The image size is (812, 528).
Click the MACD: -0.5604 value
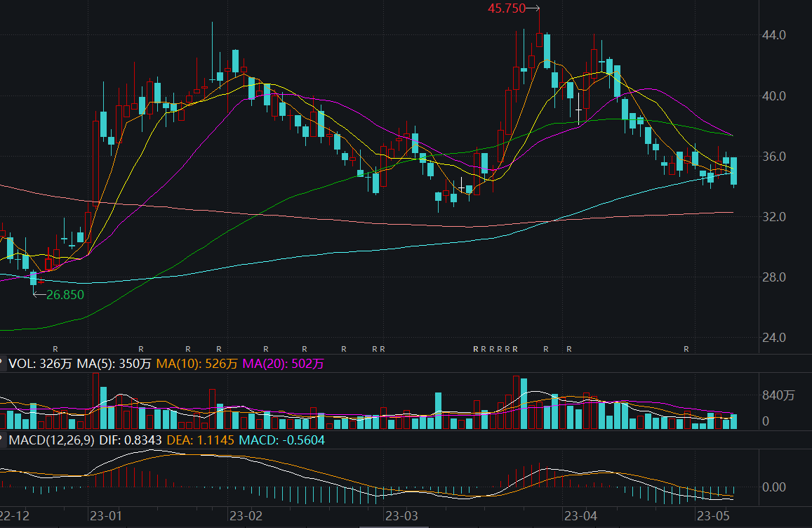point(281,440)
